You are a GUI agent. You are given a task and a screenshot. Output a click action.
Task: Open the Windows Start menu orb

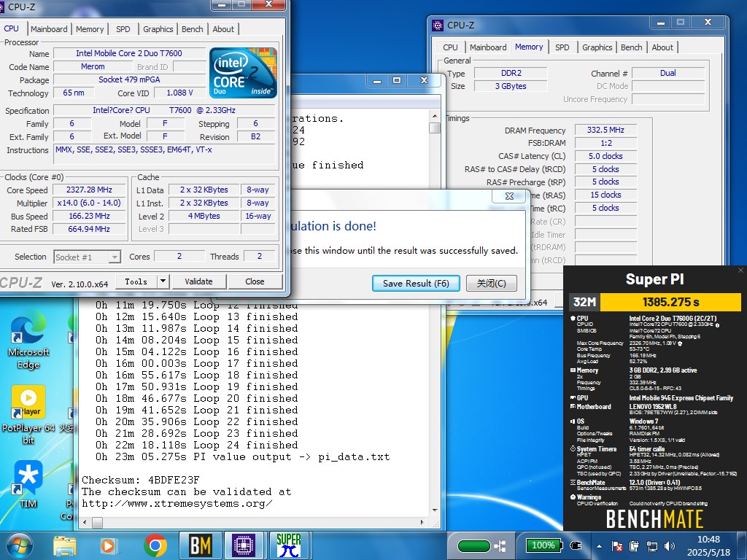click(19, 546)
